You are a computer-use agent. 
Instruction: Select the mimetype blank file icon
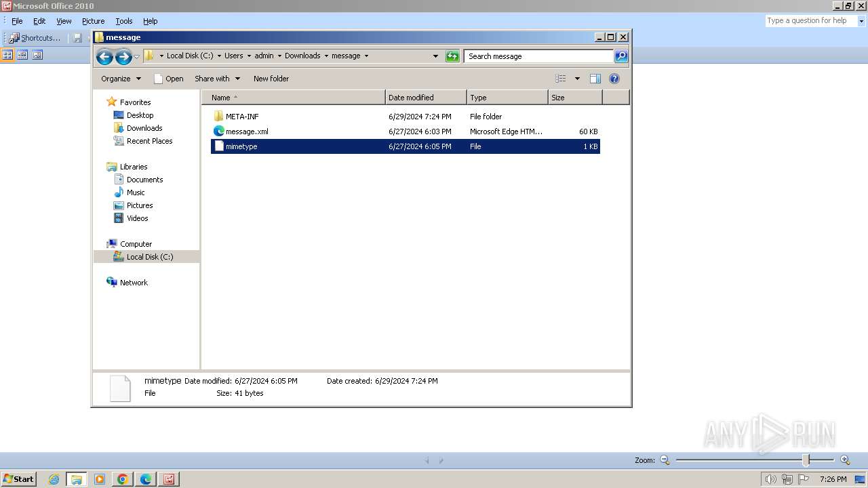pyautogui.click(x=218, y=146)
